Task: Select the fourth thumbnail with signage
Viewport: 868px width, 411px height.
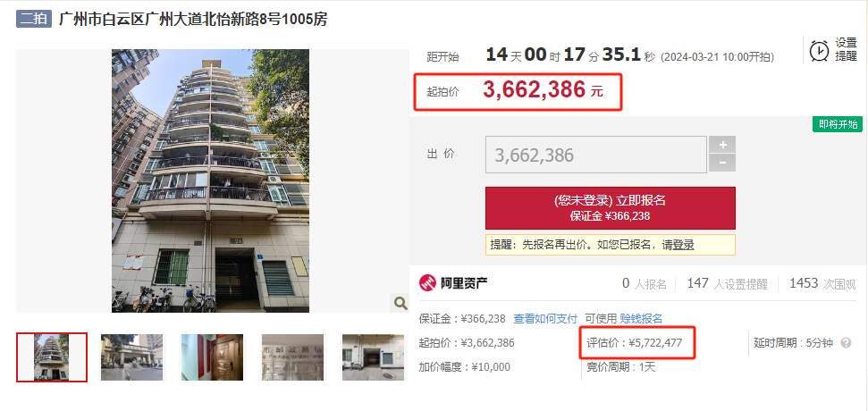Action: click(293, 357)
